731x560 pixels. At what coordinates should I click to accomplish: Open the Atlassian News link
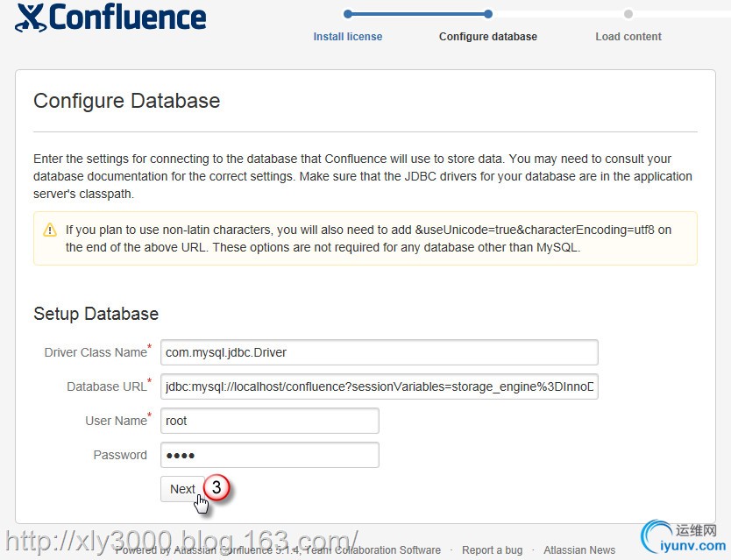click(x=579, y=550)
